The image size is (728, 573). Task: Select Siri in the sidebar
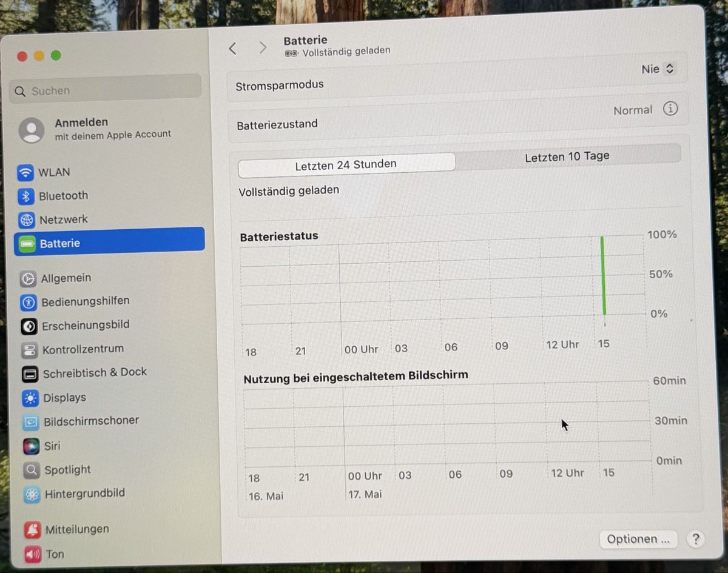pos(52,446)
